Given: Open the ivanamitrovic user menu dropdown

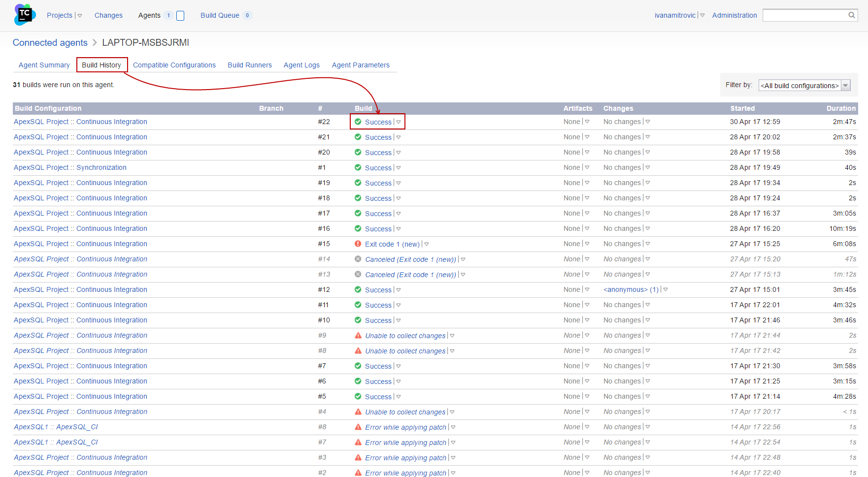Looking at the screenshot, I should 702,15.
